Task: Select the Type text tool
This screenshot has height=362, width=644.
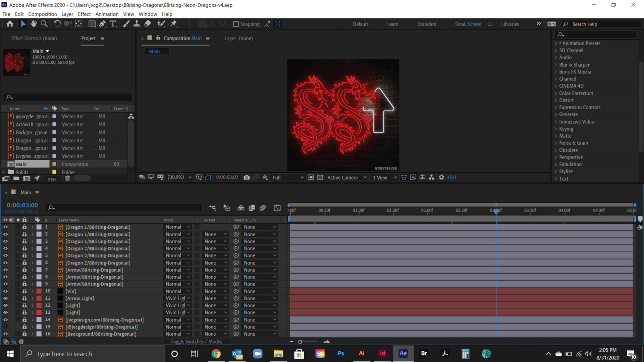Action: pyautogui.click(x=113, y=24)
